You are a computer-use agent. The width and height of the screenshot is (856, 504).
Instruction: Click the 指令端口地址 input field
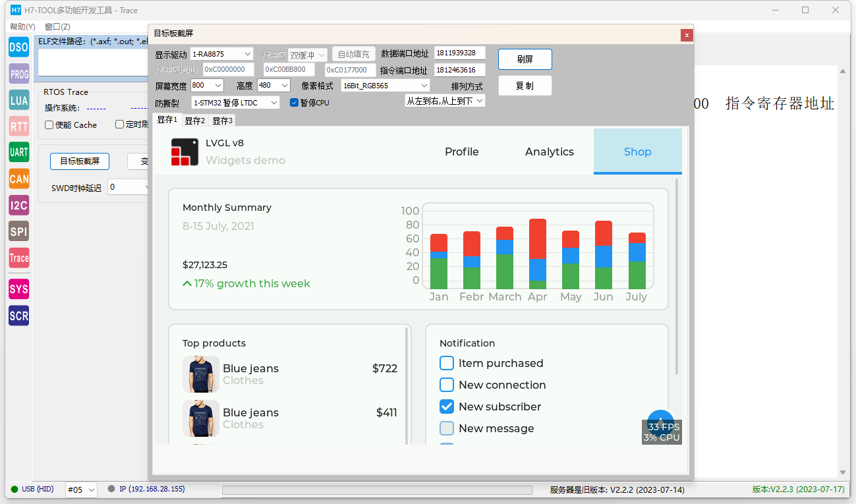click(460, 70)
